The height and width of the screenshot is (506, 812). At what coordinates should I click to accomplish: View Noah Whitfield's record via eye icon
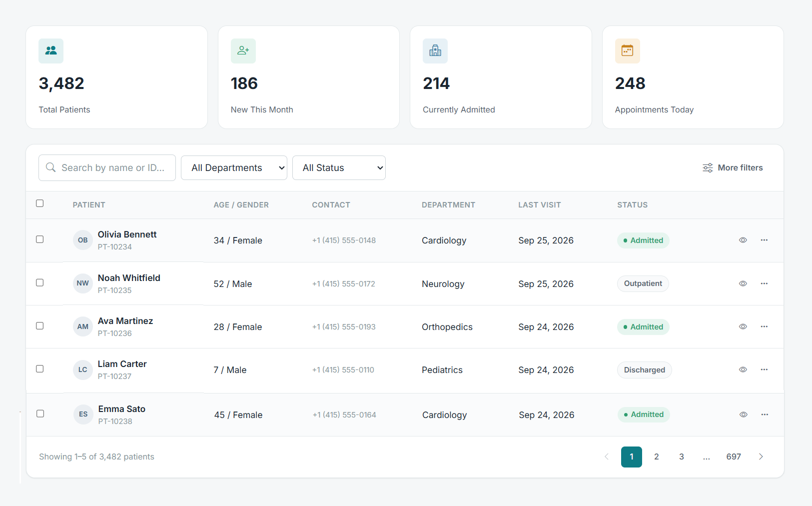[x=743, y=283]
